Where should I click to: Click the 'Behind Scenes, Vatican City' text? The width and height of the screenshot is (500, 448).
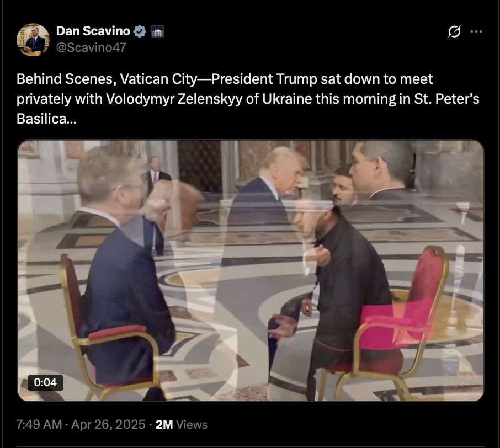click(107, 79)
